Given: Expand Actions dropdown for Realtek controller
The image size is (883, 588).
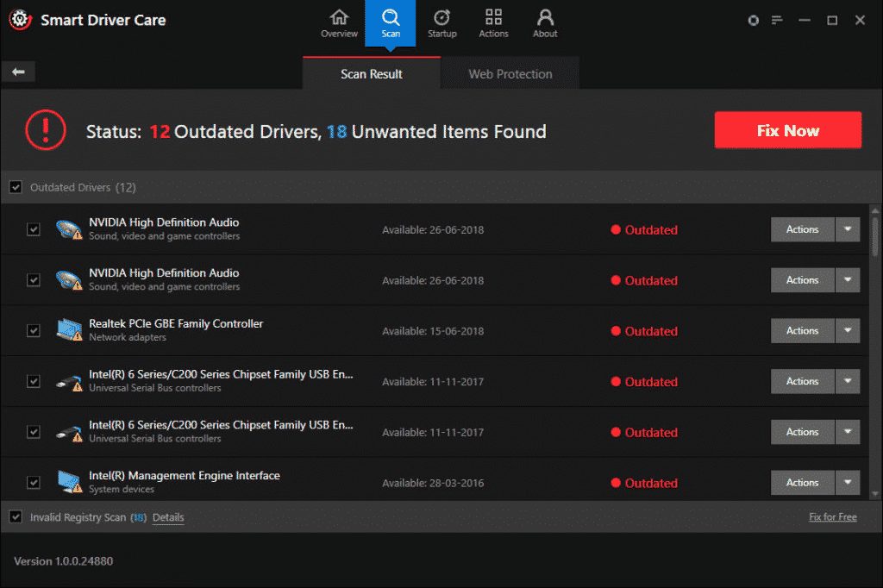Looking at the screenshot, I should [848, 330].
